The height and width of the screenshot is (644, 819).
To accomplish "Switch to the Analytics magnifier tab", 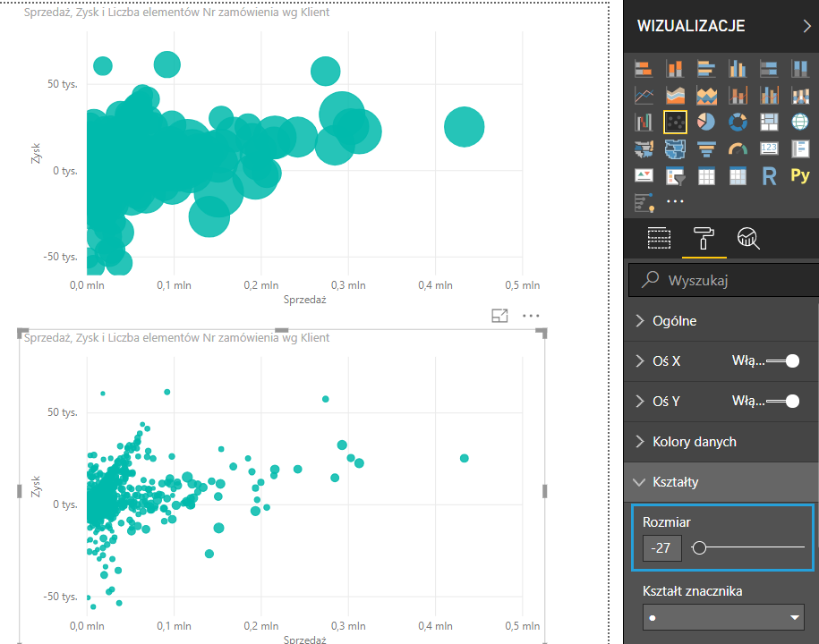I will (748, 237).
